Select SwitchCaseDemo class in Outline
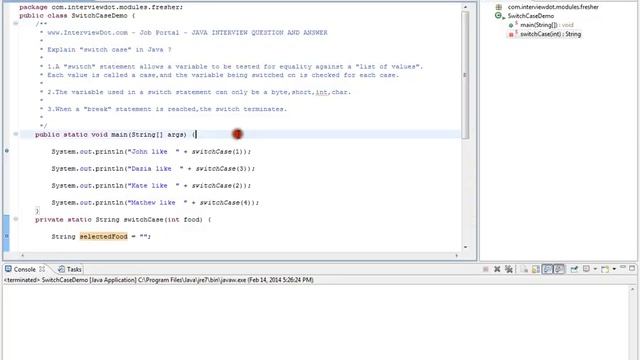 [x=531, y=16]
